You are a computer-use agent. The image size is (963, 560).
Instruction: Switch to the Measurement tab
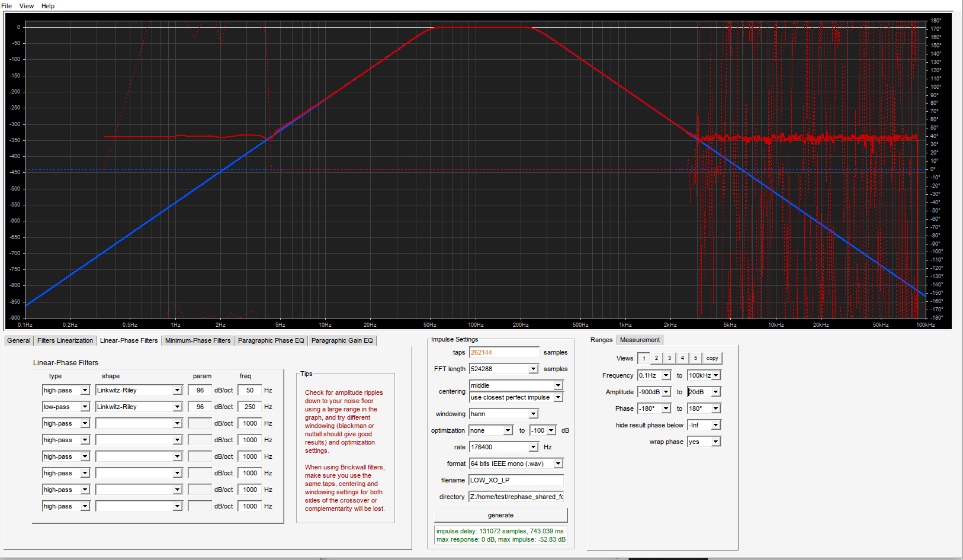point(640,340)
